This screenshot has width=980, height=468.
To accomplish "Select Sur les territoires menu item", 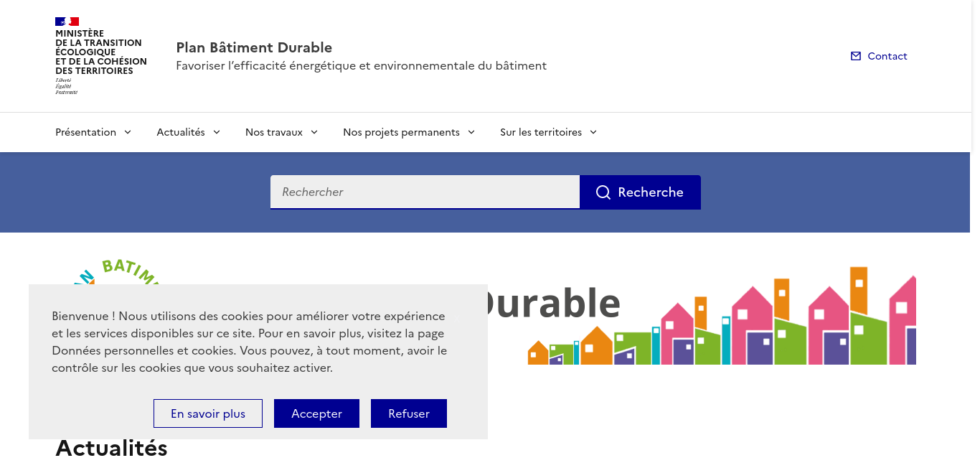I will (541, 132).
